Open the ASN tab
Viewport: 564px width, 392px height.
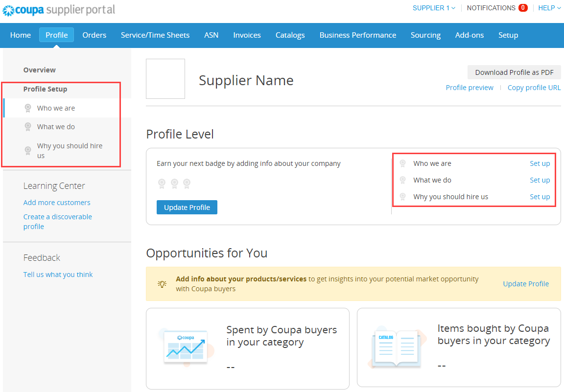(x=211, y=35)
